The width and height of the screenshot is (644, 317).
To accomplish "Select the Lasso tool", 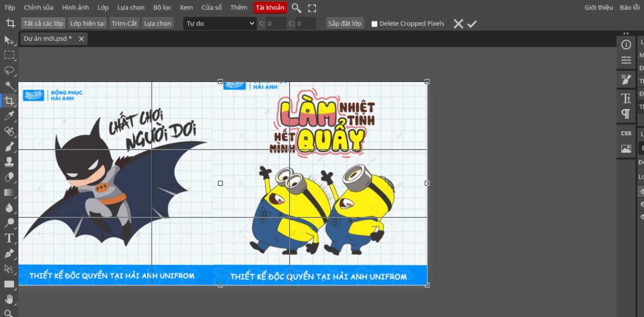I will click(9, 70).
